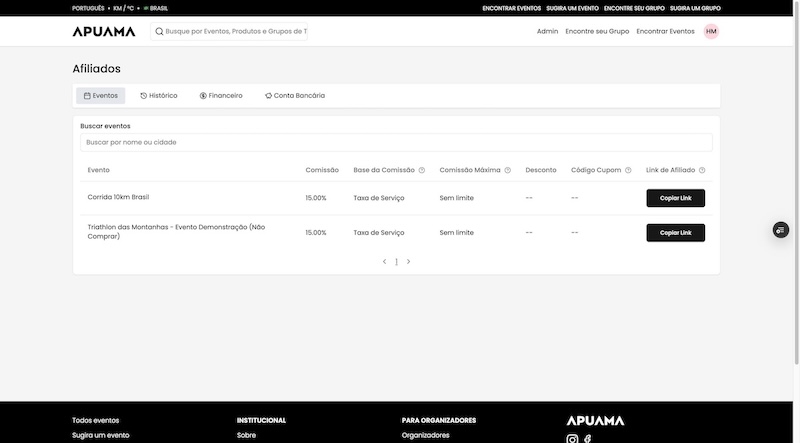Open Admin in the header navigation
This screenshot has height=443, width=800.
pyautogui.click(x=547, y=32)
